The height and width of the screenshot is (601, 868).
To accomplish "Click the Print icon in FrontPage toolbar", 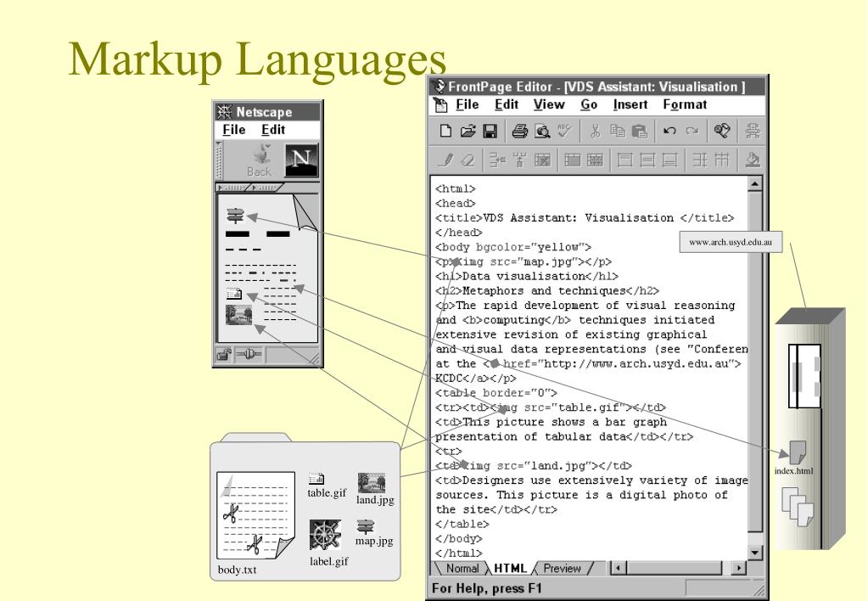I will click(x=519, y=132).
